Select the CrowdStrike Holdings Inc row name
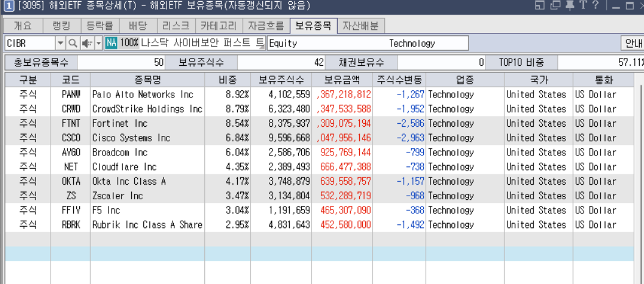 click(x=148, y=108)
